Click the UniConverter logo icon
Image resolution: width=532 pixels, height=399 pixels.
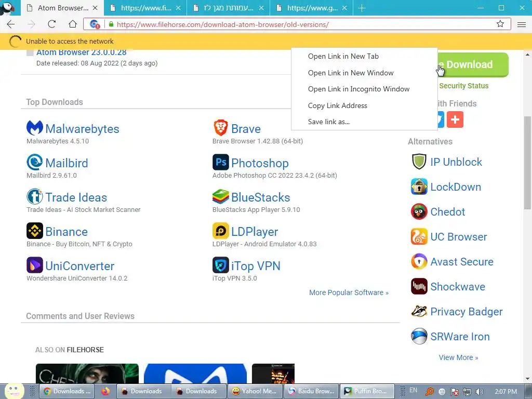[x=35, y=265]
